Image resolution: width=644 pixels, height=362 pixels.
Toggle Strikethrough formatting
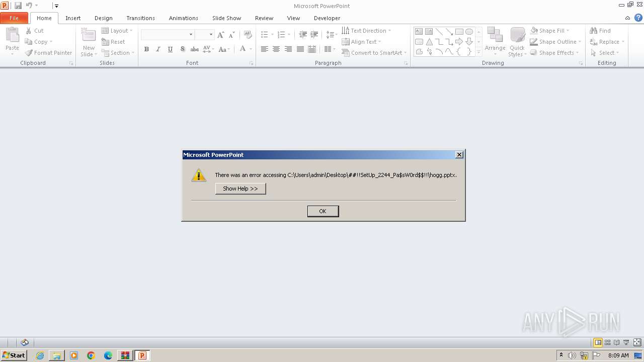point(194,49)
